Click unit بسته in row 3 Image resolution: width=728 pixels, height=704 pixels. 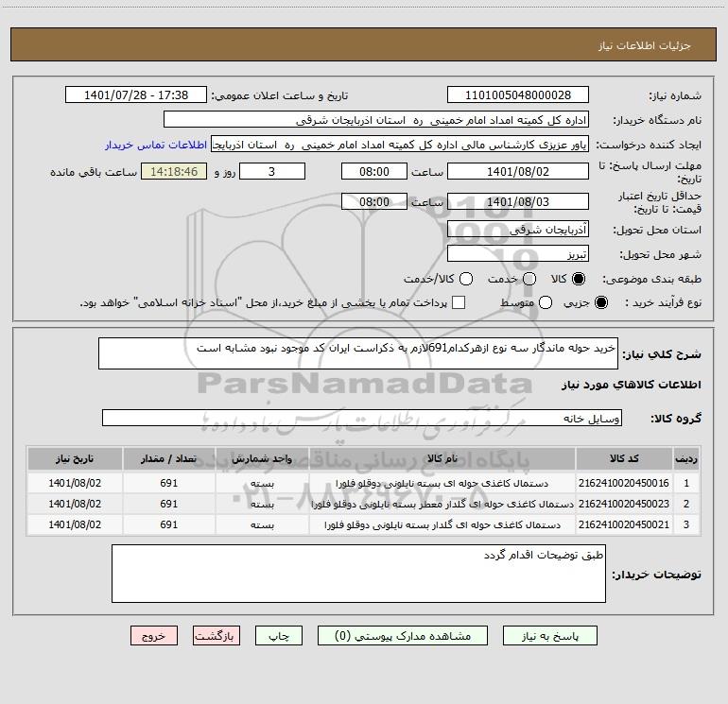point(262,525)
